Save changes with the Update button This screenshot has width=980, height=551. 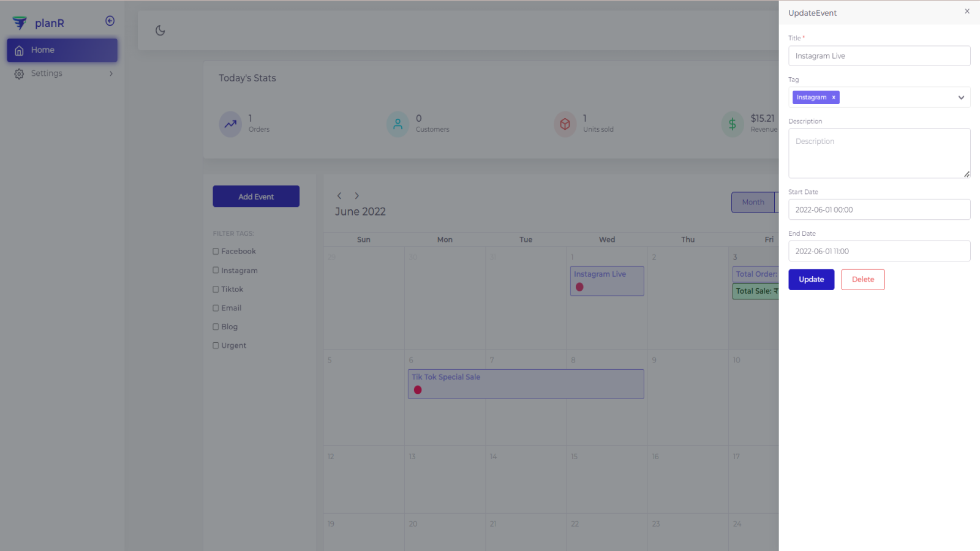pos(811,280)
